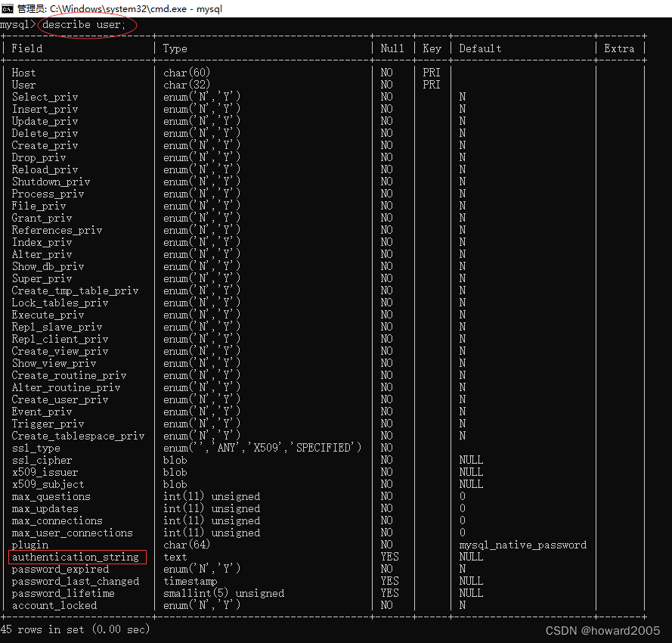
Task: Click the PRI key in Host row
Action: point(432,73)
